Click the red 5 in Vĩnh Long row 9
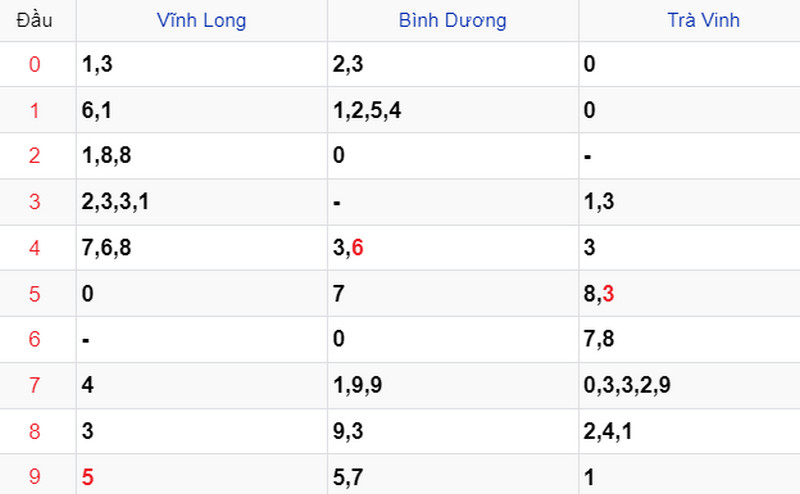The height and width of the screenshot is (494, 800). 87,477
